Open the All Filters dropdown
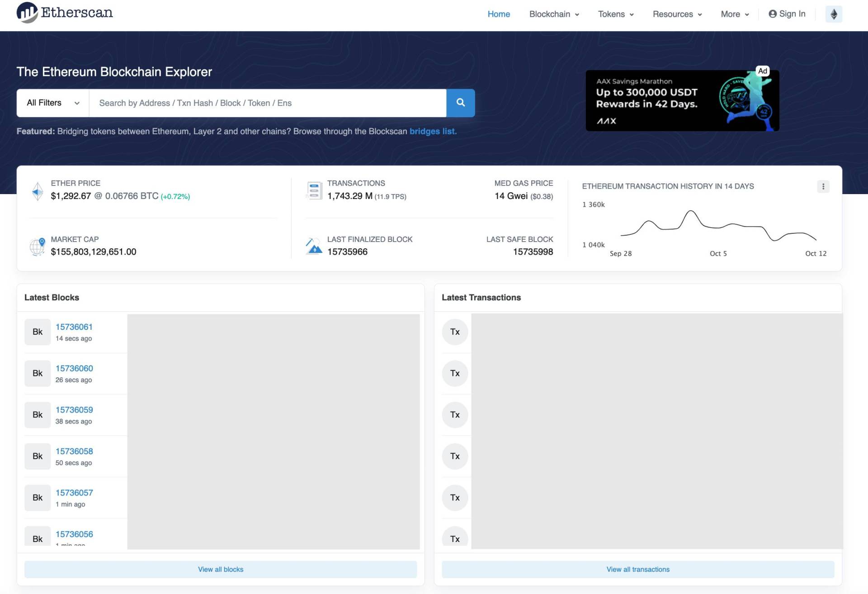 (52, 103)
